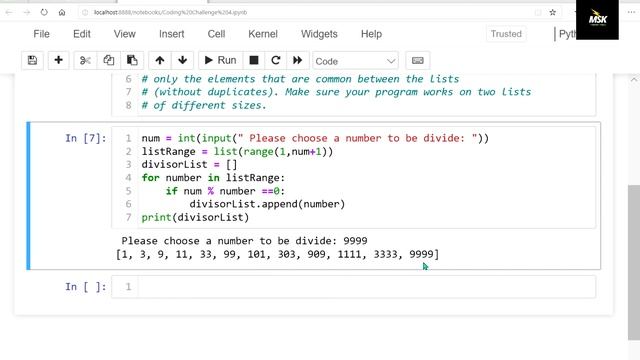
Task: Open the Widgets menu
Action: point(319,34)
